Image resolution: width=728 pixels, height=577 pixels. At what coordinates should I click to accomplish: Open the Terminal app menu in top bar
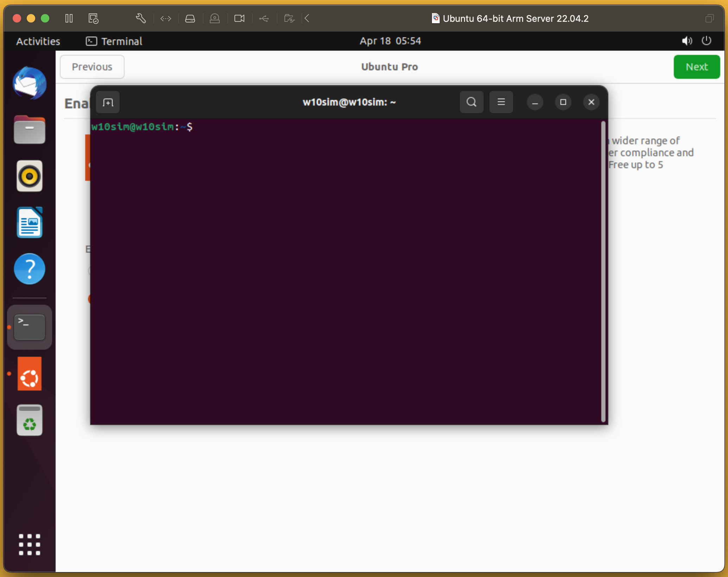[114, 41]
